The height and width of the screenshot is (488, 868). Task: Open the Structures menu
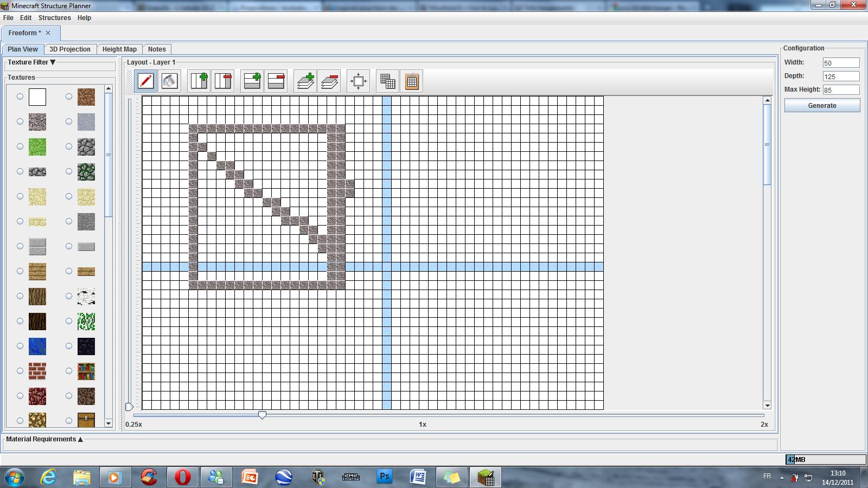pos(54,18)
